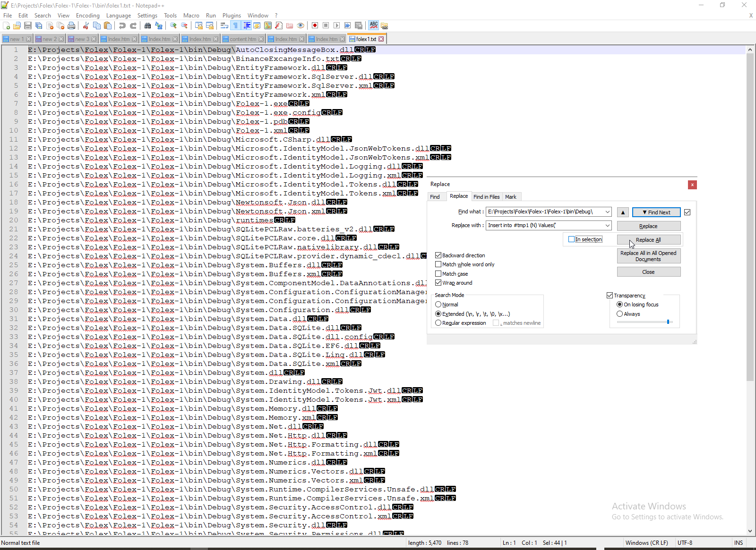Open the Document Map toolbar icon
The height and width of the screenshot is (550, 756).
268,25
